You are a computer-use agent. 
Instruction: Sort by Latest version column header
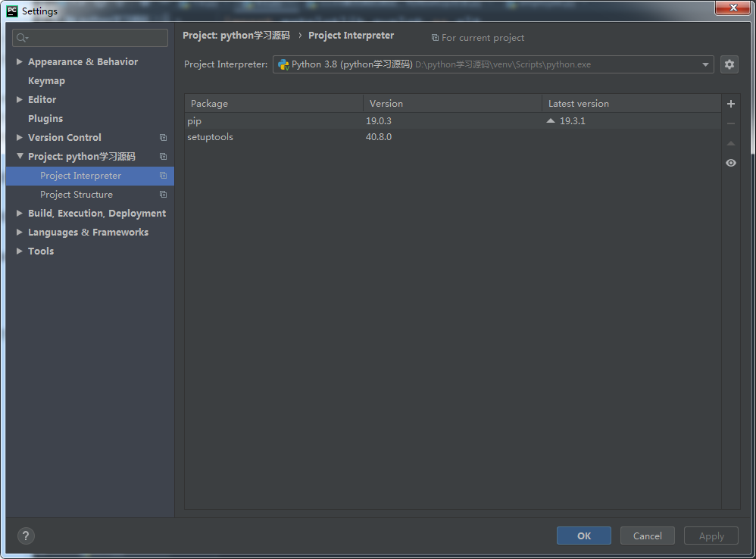(631, 103)
